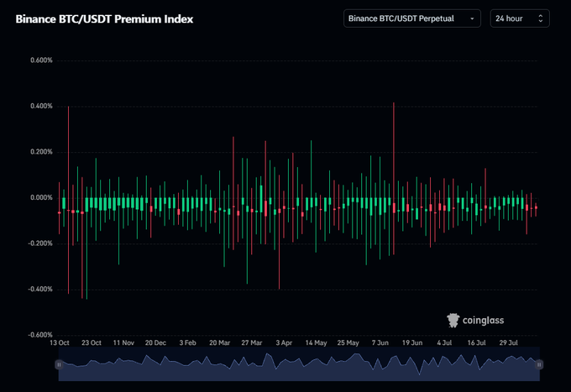Click the right range slider handle

[539, 364]
